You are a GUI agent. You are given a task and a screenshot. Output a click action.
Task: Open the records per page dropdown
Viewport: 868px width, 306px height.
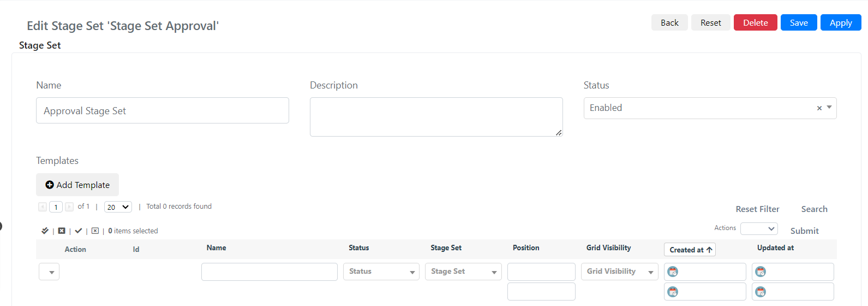(x=118, y=207)
